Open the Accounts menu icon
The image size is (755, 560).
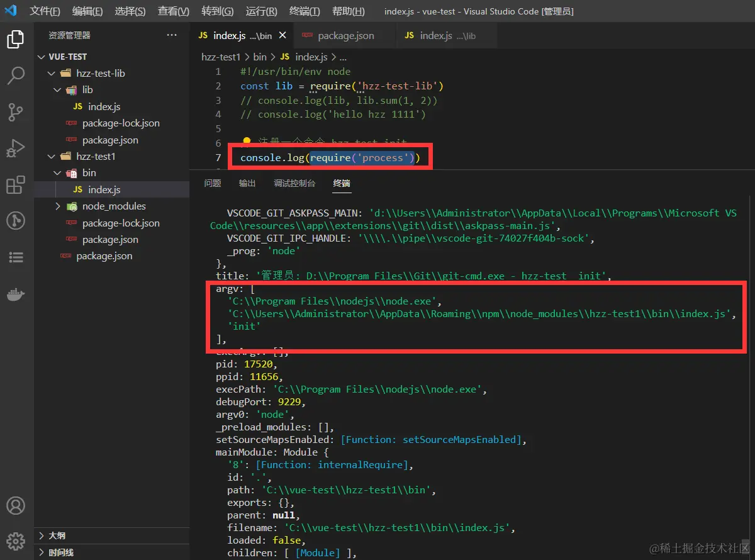[15, 505]
